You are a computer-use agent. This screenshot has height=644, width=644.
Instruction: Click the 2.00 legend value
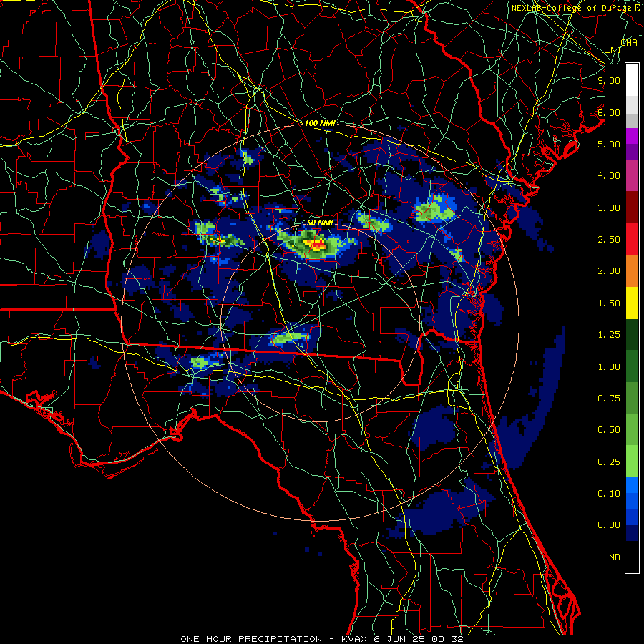click(609, 271)
